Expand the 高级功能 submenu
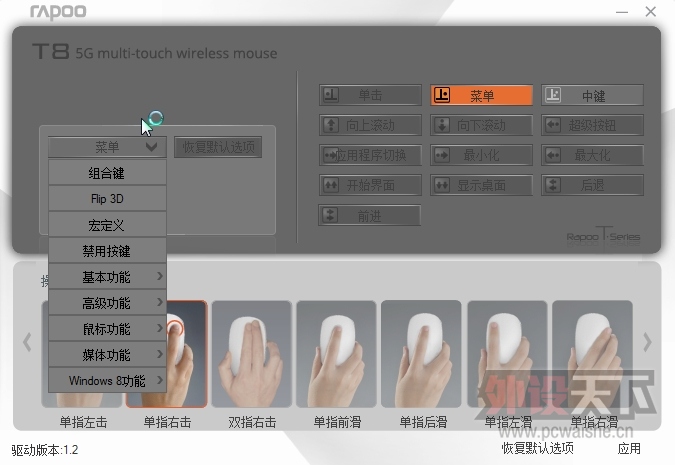The image size is (675, 465). tap(107, 303)
